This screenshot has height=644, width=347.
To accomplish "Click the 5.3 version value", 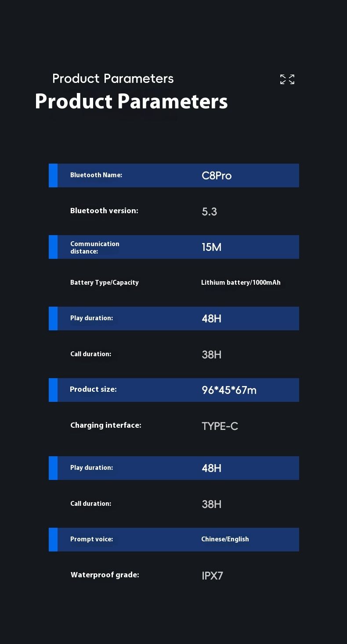I will [210, 211].
